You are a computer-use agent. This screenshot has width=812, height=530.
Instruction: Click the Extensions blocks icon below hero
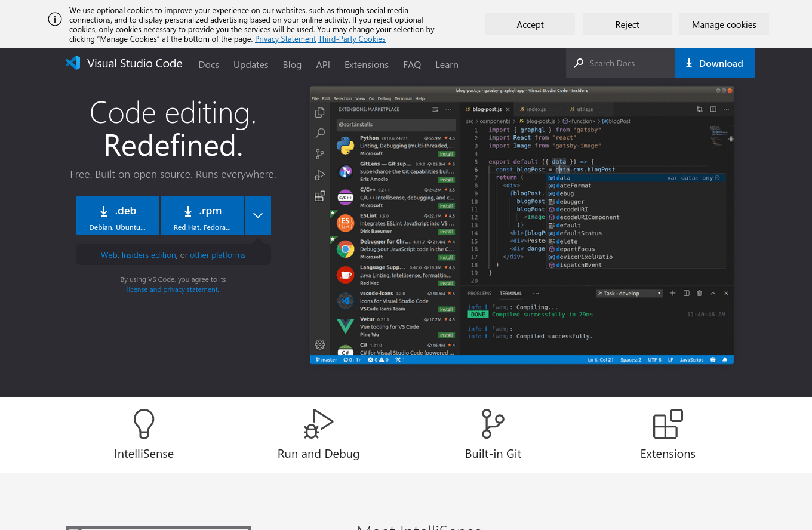click(x=668, y=424)
